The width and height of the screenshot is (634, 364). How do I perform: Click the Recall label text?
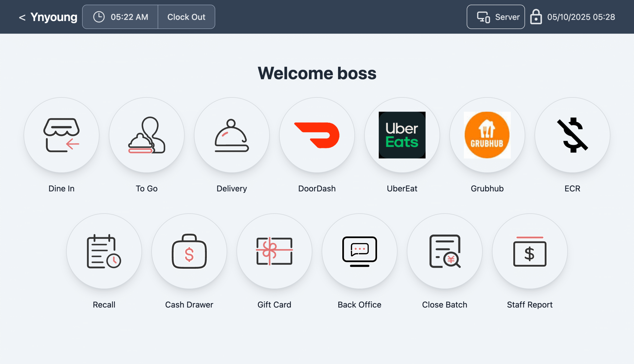pos(104,305)
